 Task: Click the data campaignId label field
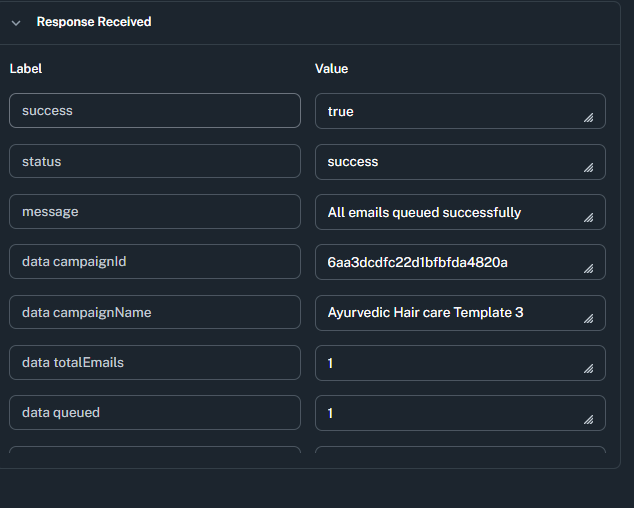155,262
